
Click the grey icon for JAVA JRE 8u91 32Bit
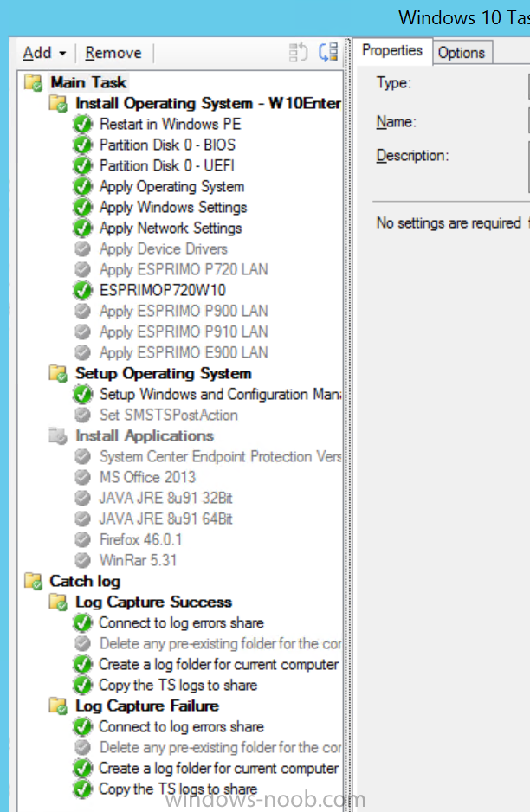click(83, 498)
